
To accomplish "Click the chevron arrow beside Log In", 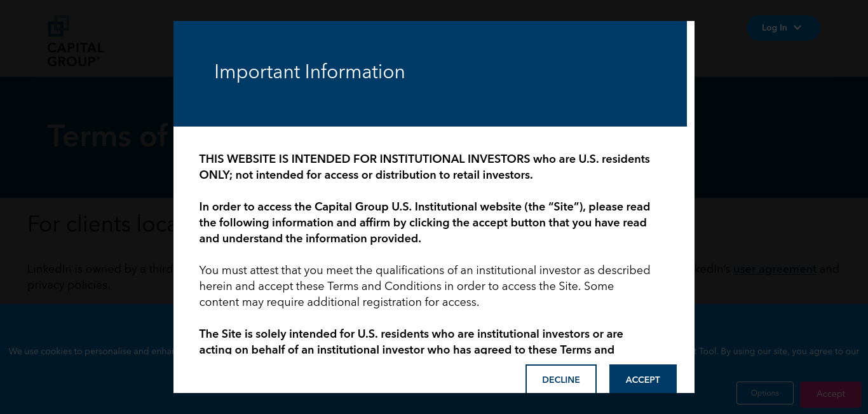I will 797,28.
